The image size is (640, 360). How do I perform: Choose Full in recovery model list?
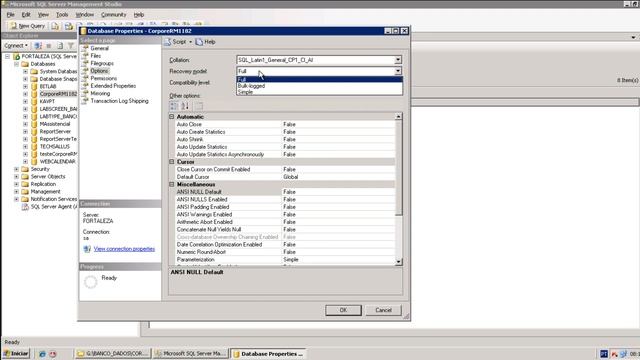319,80
